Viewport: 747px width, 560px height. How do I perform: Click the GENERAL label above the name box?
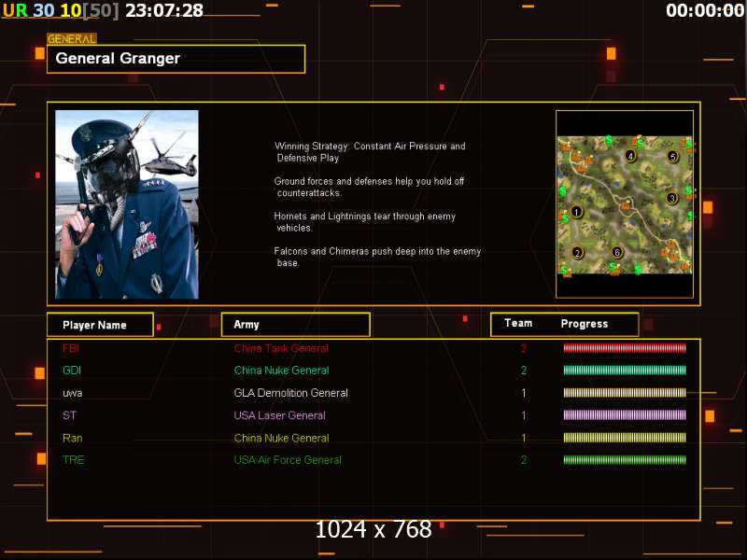(x=72, y=39)
